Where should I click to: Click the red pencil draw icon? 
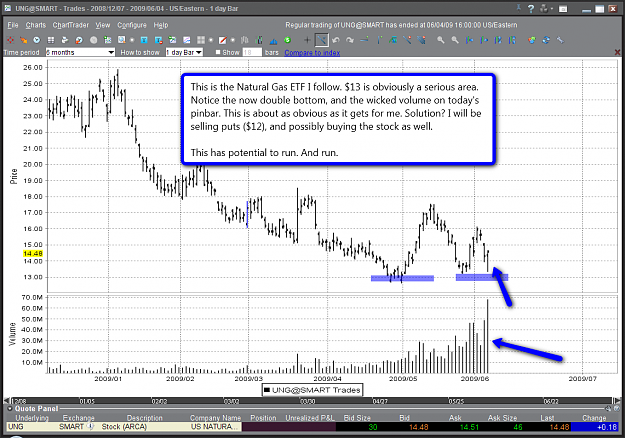223,40
